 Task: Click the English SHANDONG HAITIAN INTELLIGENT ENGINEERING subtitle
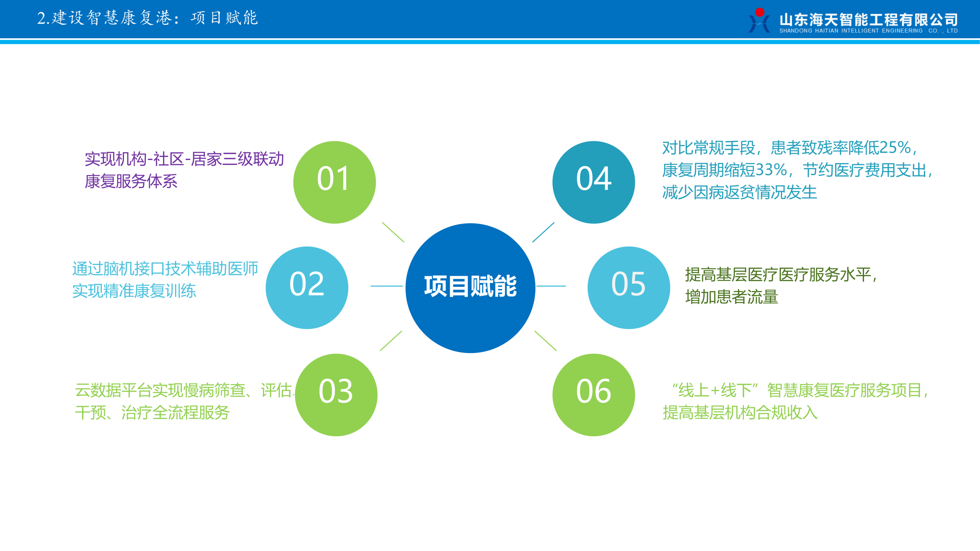click(x=868, y=31)
